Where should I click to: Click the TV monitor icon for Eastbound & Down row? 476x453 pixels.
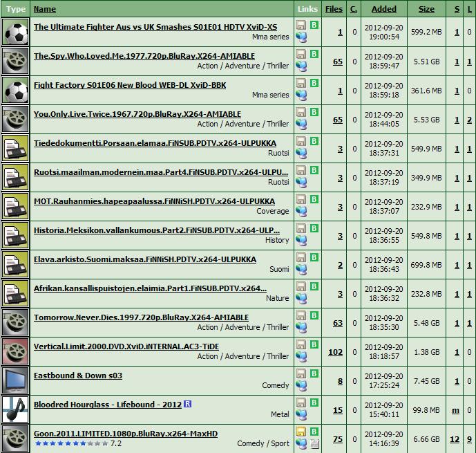[x=15, y=380]
